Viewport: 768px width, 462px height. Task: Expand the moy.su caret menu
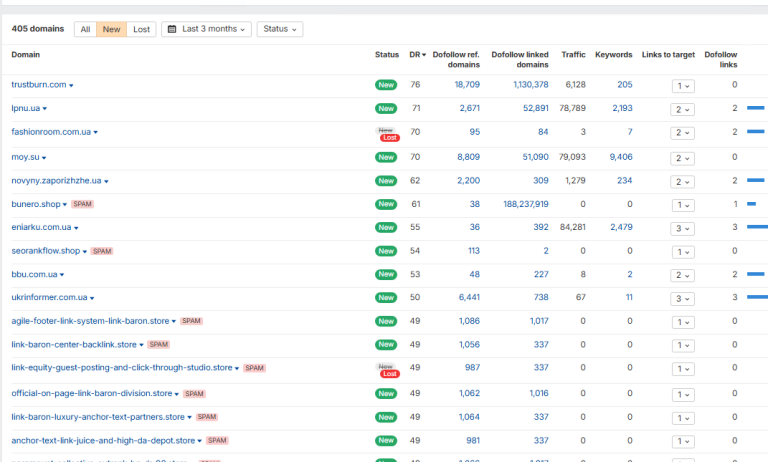(x=44, y=158)
